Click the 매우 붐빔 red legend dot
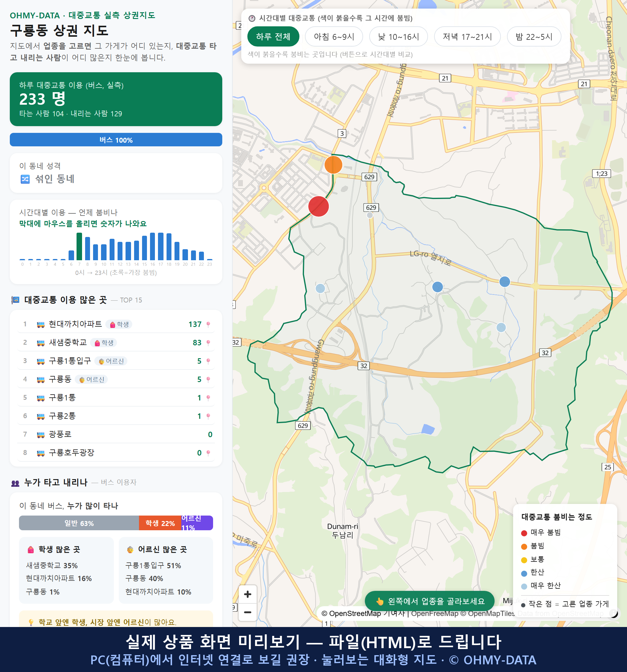 click(524, 533)
